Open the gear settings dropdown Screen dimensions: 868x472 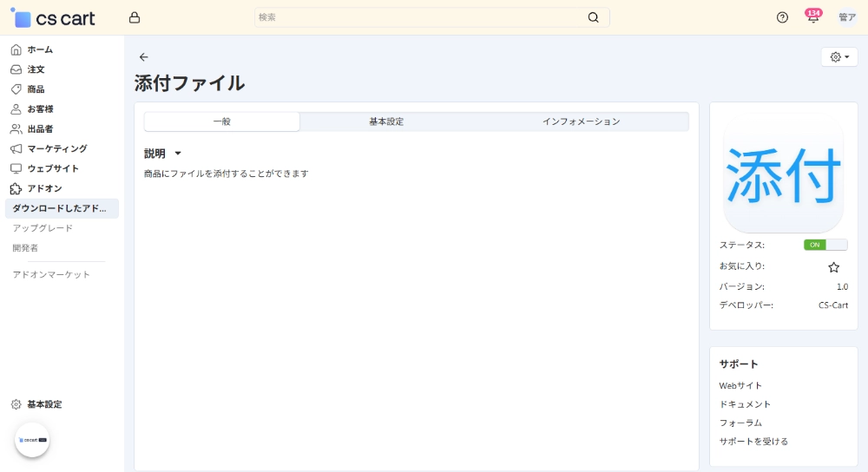pos(838,57)
